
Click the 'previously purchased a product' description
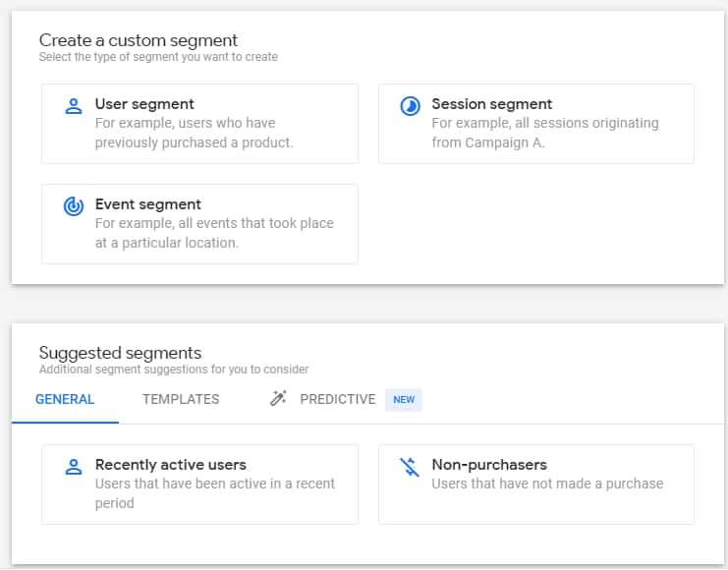pos(194,133)
